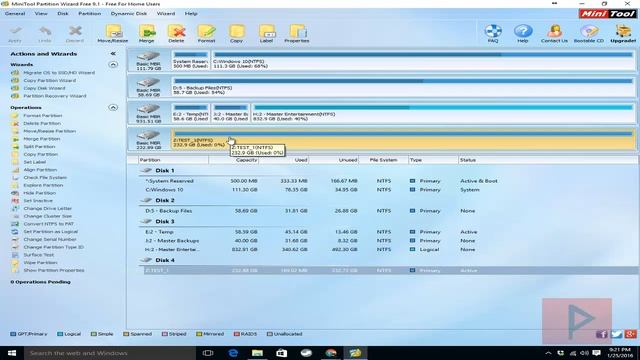Run Surface Test from Operations

tap(38, 255)
